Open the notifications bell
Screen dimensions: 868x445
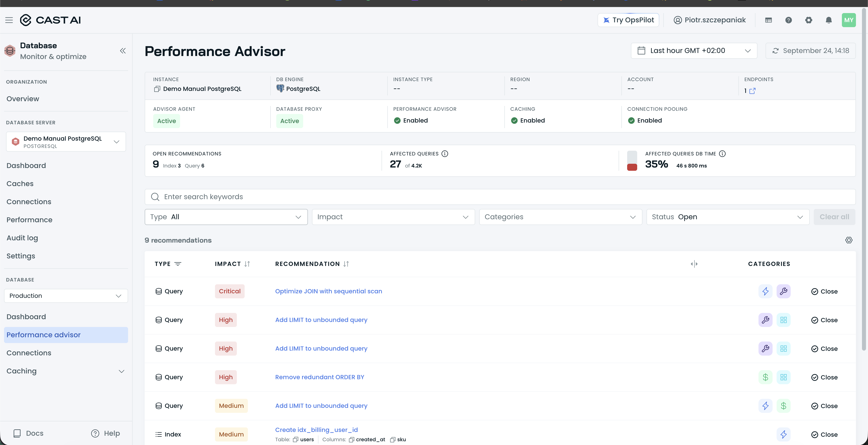pos(829,20)
